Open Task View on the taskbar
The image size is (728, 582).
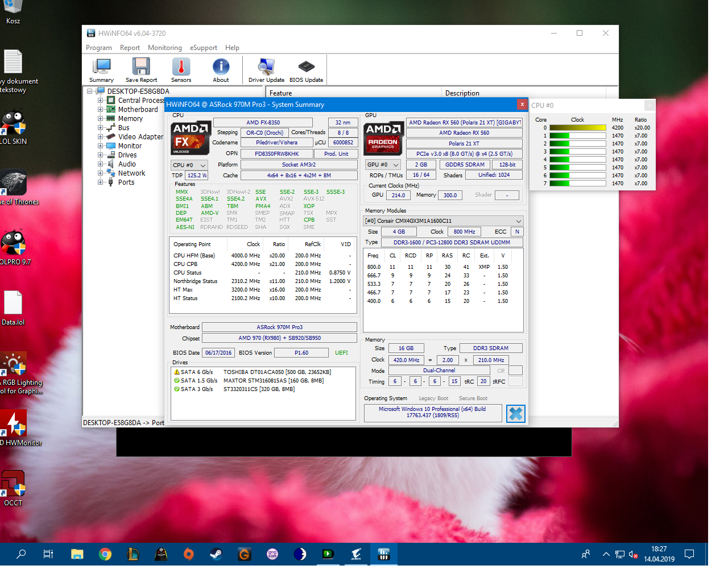click(x=48, y=554)
